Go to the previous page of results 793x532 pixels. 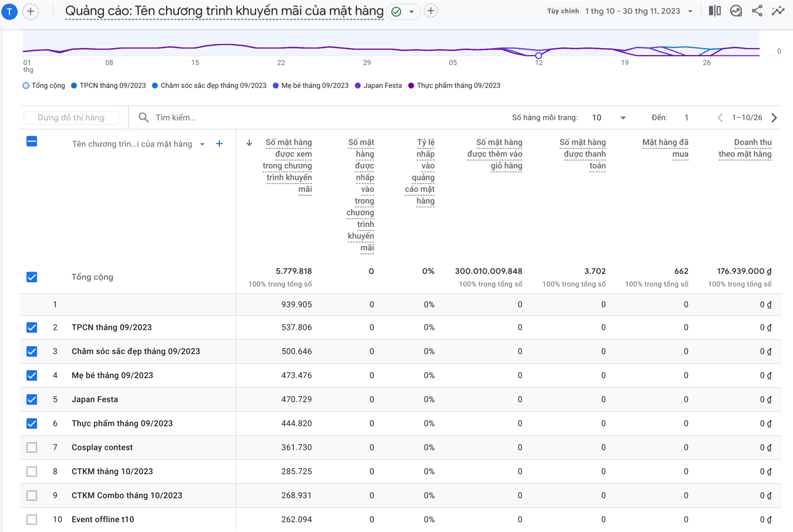point(720,118)
